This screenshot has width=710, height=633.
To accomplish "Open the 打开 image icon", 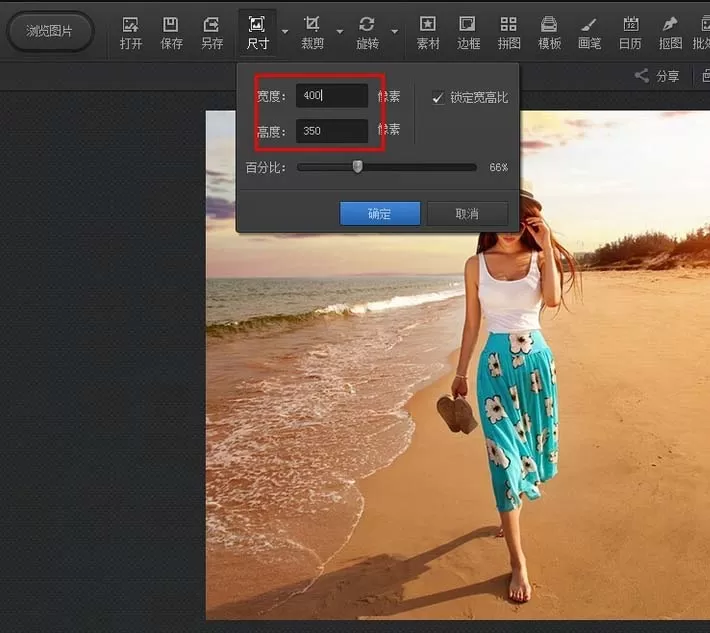I will [x=131, y=33].
